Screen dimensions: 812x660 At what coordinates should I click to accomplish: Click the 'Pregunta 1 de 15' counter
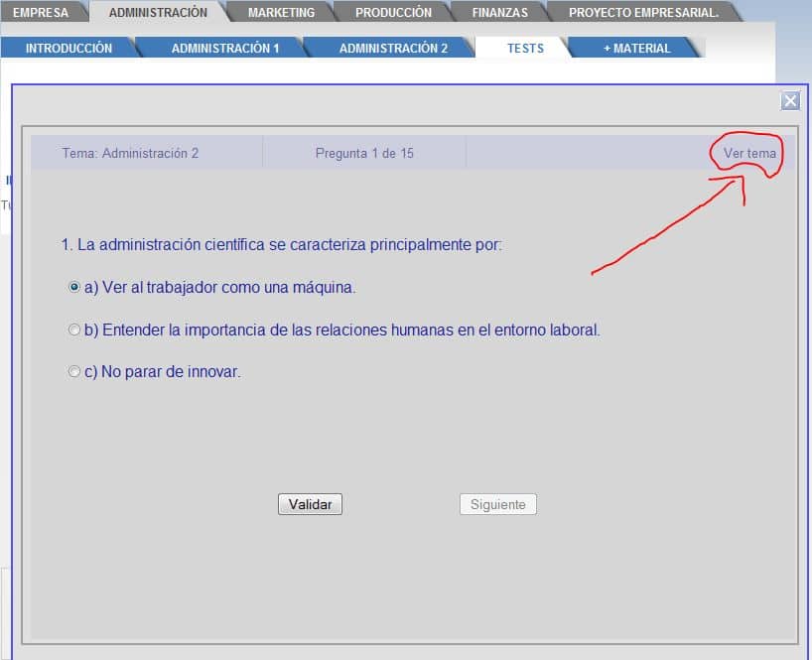pyautogui.click(x=364, y=154)
